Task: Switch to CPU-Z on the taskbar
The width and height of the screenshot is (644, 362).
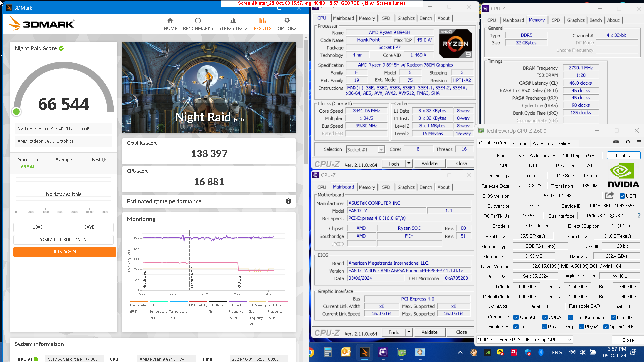Action: coord(383,352)
